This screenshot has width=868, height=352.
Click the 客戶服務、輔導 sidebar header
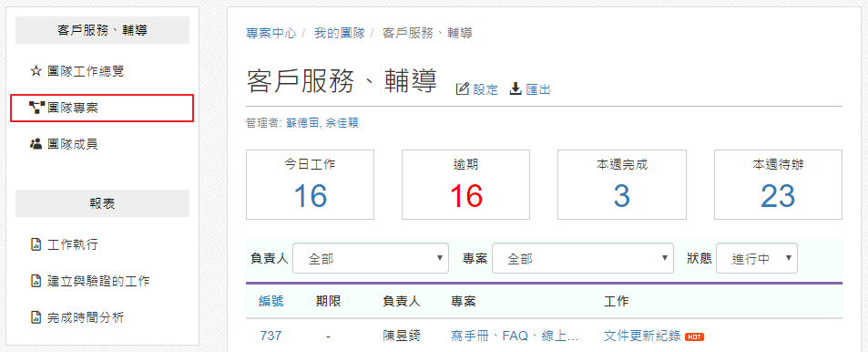pyautogui.click(x=102, y=30)
